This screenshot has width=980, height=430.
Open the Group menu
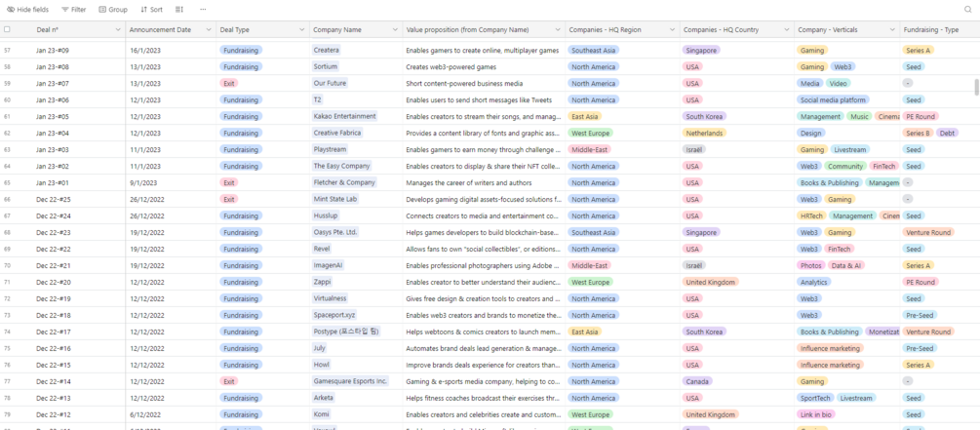click(x=113, y=10)
